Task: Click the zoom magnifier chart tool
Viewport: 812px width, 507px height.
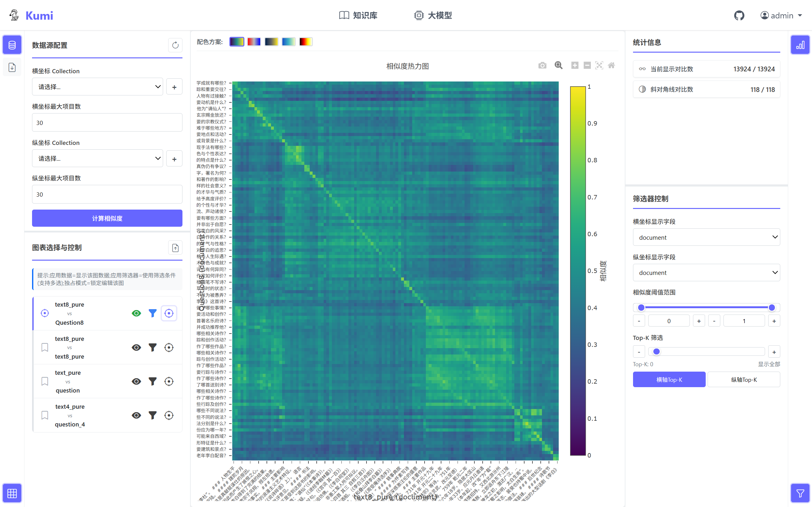Action: (558, 65)
